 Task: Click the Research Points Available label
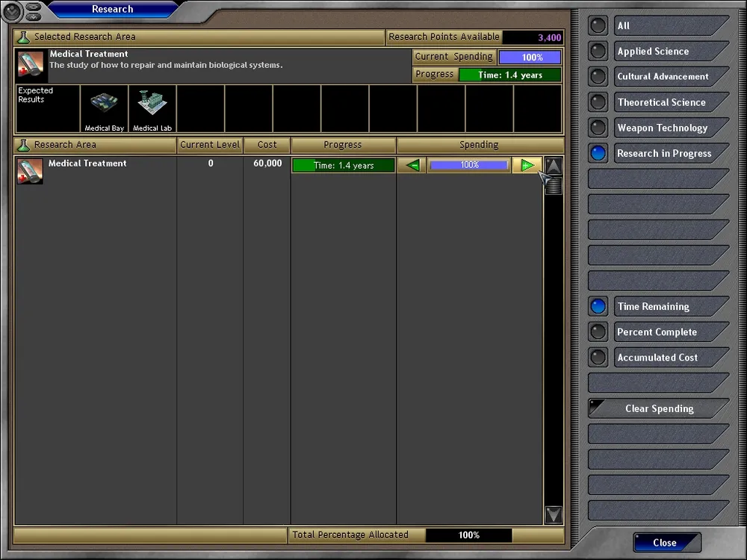(x=444, y=37)
